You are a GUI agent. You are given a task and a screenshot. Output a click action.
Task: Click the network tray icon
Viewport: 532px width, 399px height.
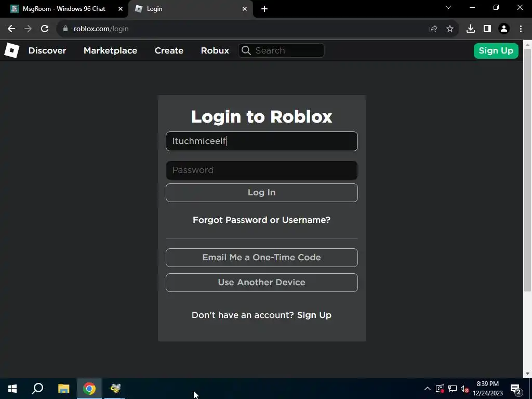[453, 389]
